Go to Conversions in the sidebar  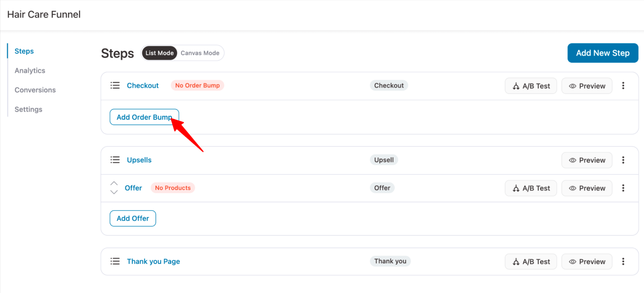coord(35,90)
